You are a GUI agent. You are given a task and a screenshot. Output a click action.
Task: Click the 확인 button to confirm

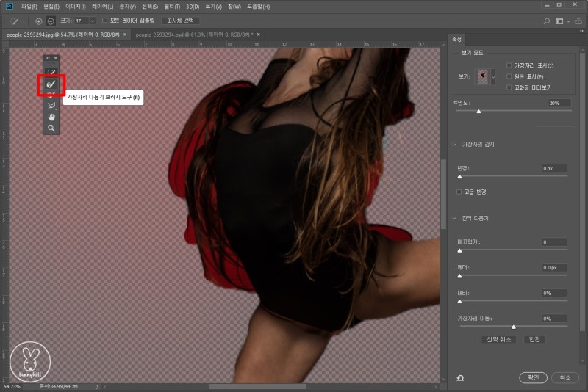click(533, 377)
